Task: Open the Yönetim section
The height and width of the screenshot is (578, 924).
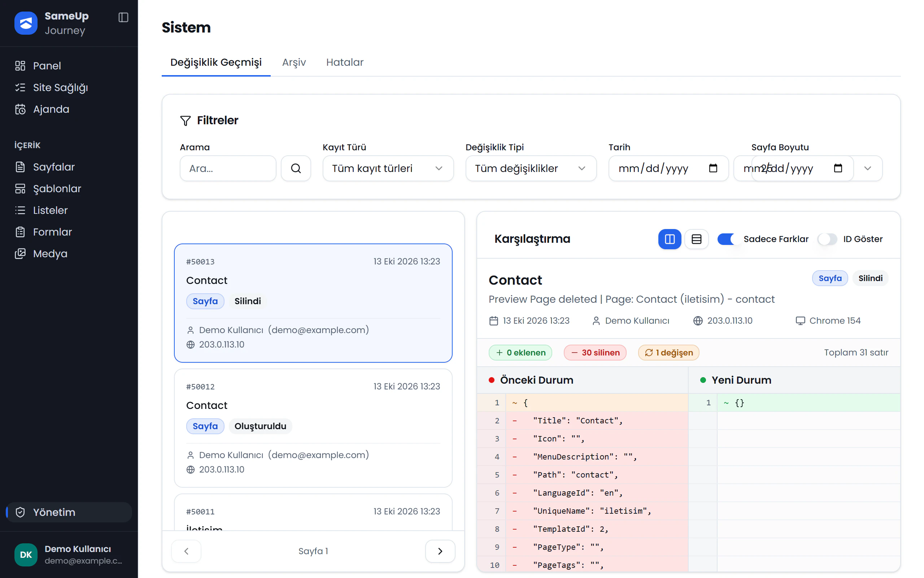Action: pos(69,512)
